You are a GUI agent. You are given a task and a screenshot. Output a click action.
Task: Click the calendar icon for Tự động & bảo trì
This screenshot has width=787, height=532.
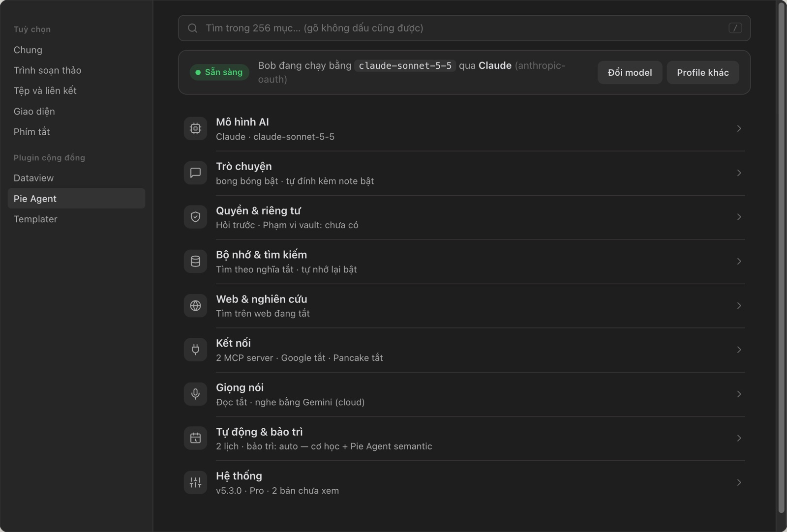tap(195, 438)
